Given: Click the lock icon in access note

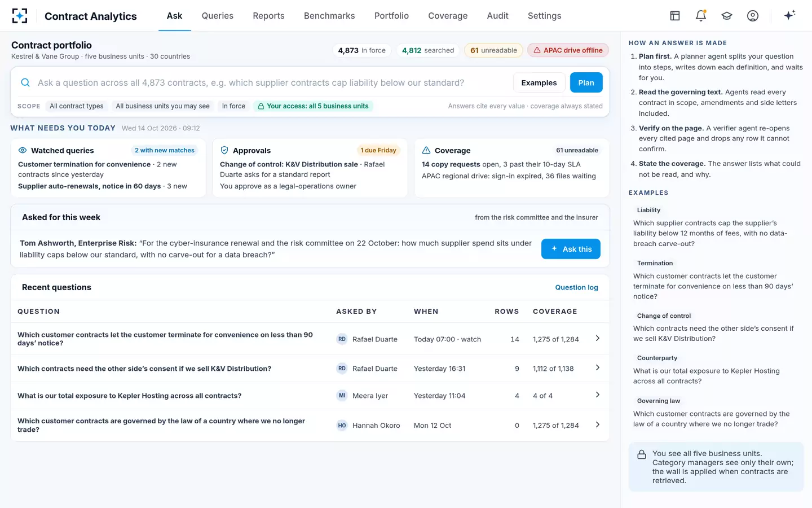Looking at the screenshot, I should (x=642, y=454).
